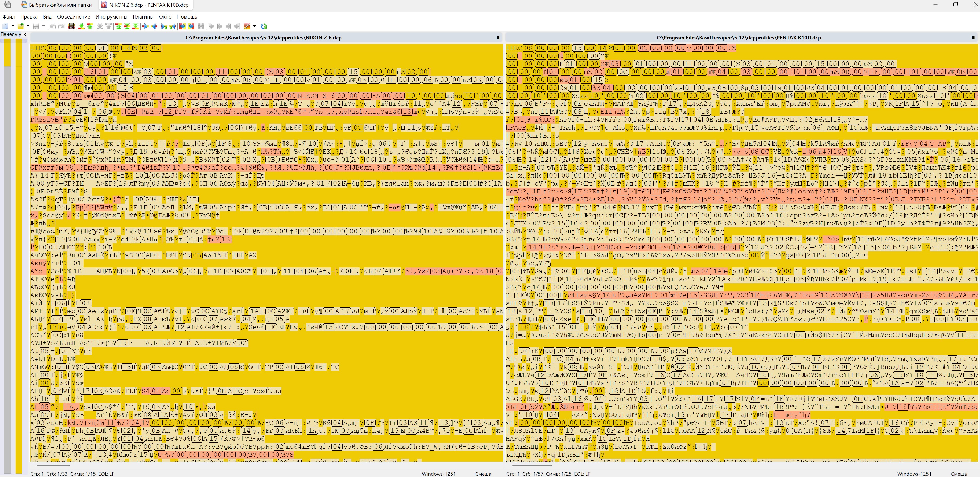Open the Окно menu
Screen dimensions: 980x477
coord(165,17)
